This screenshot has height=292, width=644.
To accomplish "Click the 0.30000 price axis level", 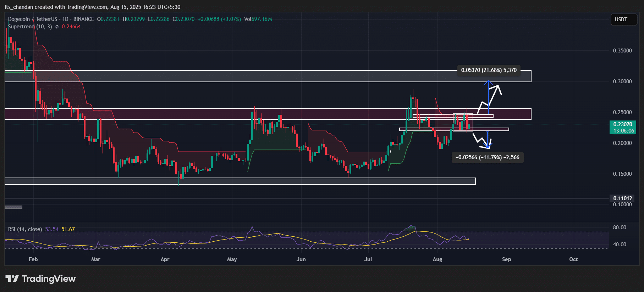I will [622, 82].
